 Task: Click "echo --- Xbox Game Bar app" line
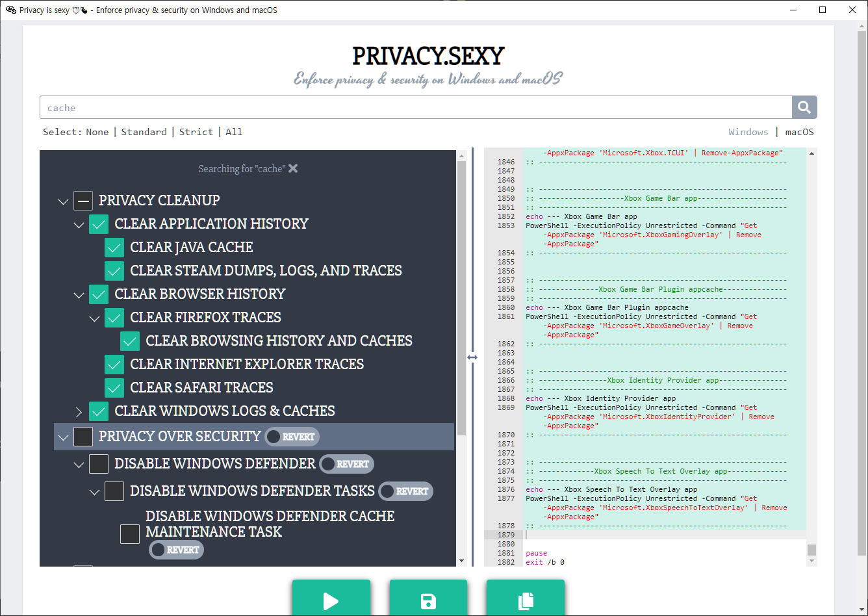click(x=581, y=216)
